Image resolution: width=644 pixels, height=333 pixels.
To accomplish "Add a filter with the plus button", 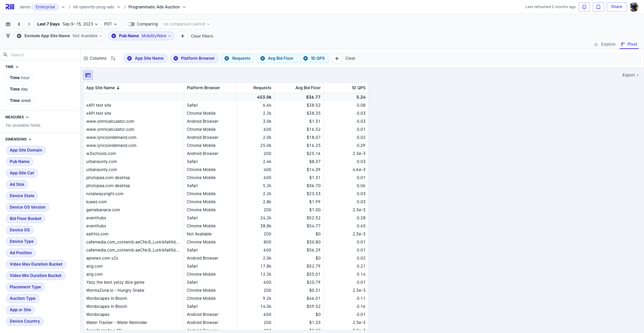I will (x=182, y=36).
